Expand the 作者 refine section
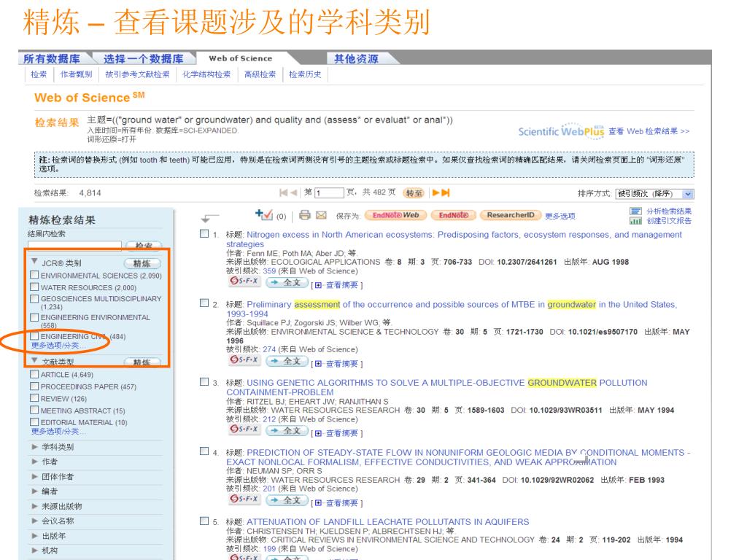747x560 pixels. coord(34,462)
